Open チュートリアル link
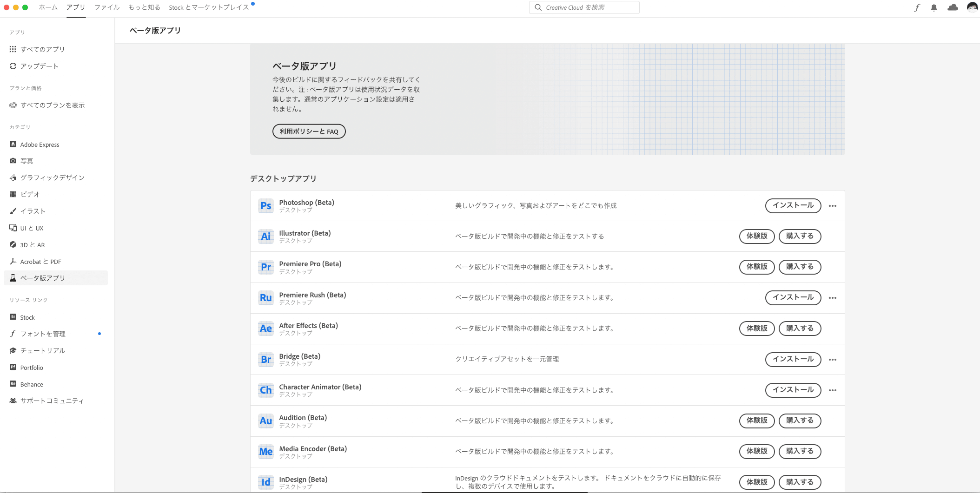This screenshot has width=980, height=493. point(56,350)
